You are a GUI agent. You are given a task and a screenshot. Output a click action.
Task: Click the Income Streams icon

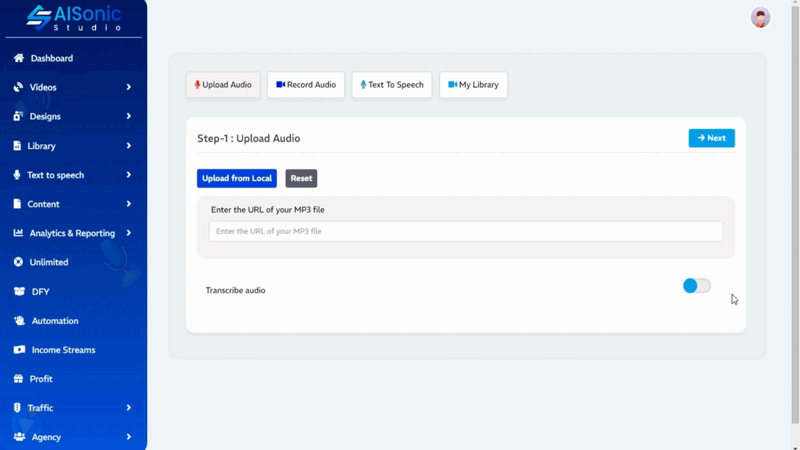click(x=18, y=350)
